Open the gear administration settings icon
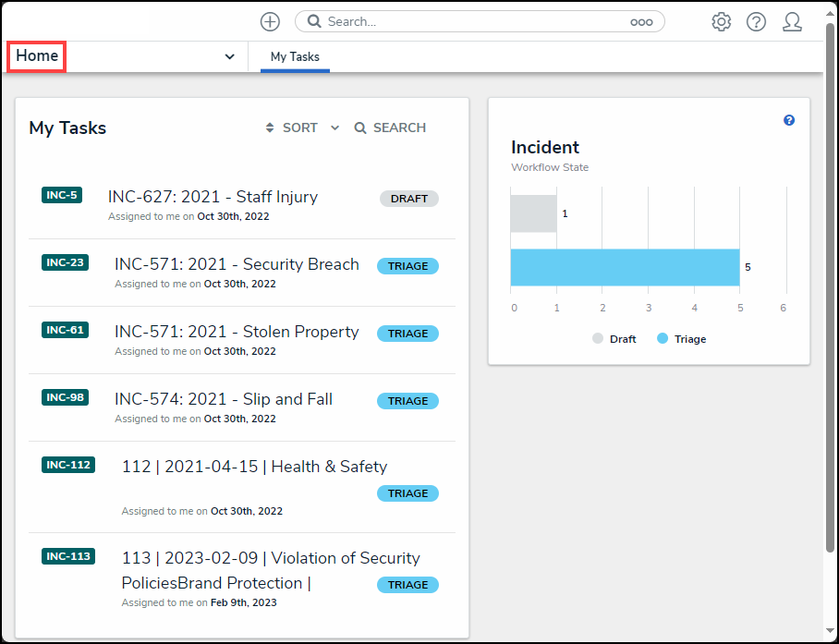Image resolution: width=839 pixels, height=644 pixels. [721, 21]
